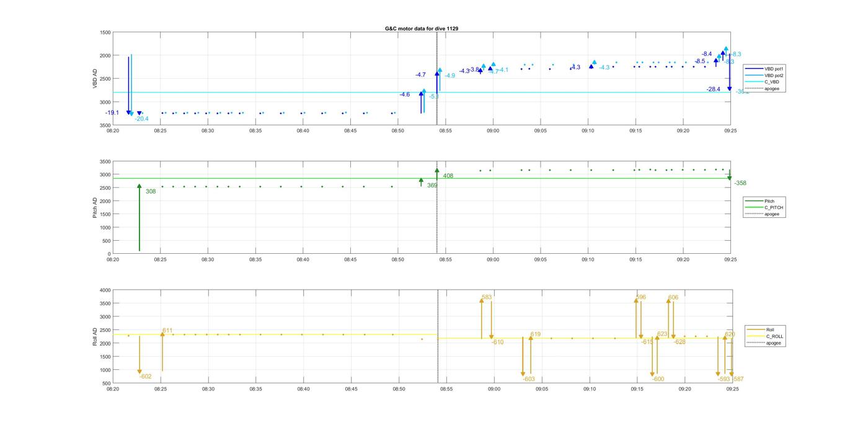The height and width of the screenshot is (430, 868).
Task: Click the "G&C motor data for dive 1129" title
Action: [422, 29]
